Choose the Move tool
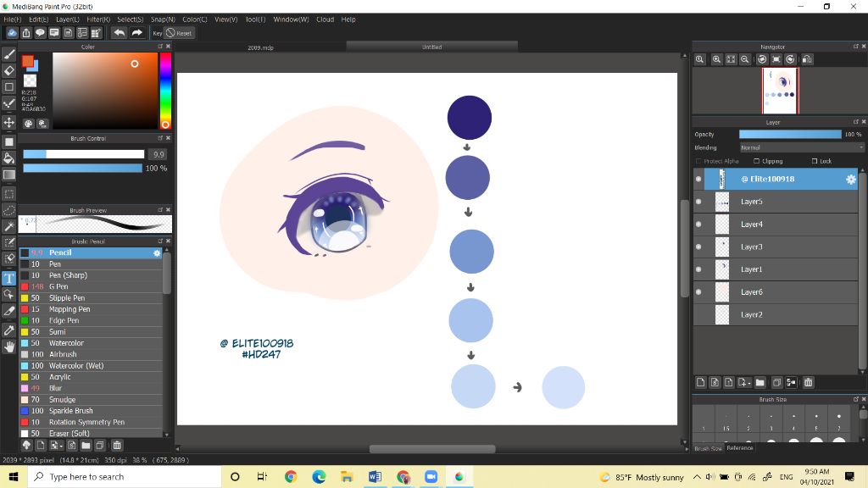Screen dimensions: 868x488 click(9, 123)
